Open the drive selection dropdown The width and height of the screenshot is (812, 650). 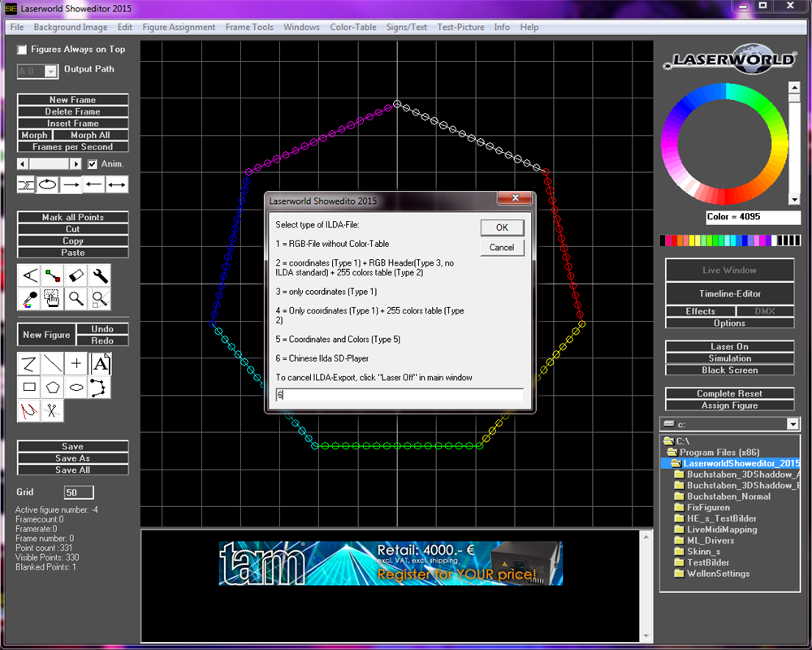click(x=793, y=424)
